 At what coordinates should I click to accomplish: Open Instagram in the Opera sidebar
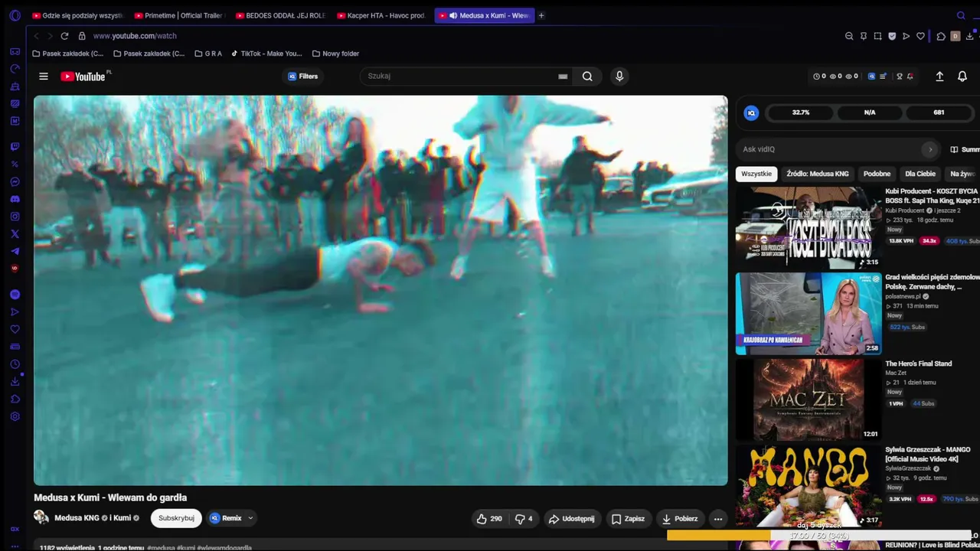[x=15, y=217]
